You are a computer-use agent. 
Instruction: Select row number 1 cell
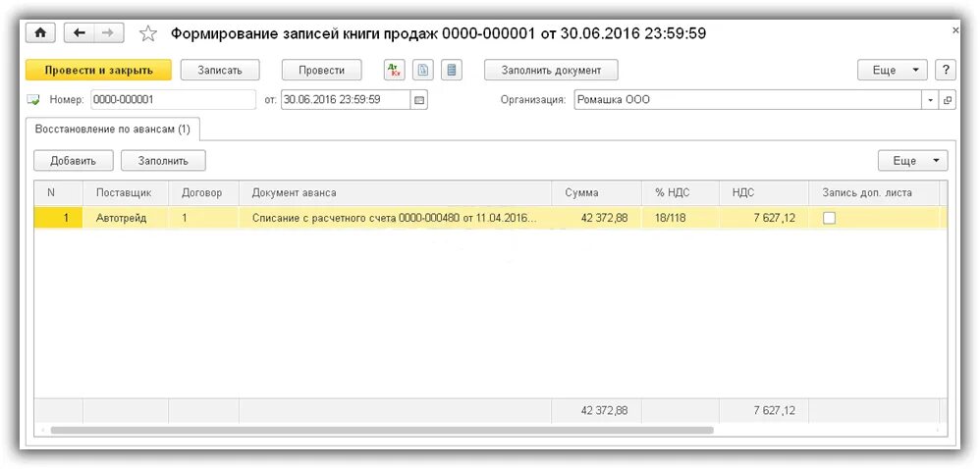click(58, 218)
